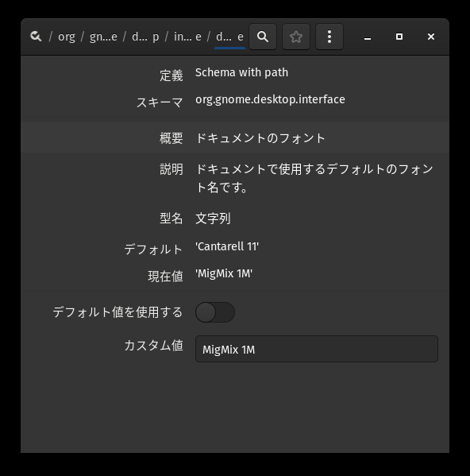This screenshot has height=476, width=470.
Task: Go to in... e path segment
Action: [x=187, y=37]
